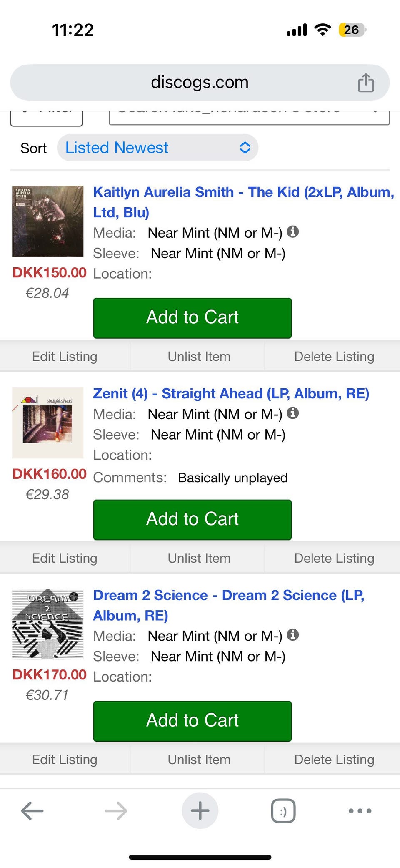
Task: Unlist Item for Zenit Straight Ahead
Action: coord(199,558)
